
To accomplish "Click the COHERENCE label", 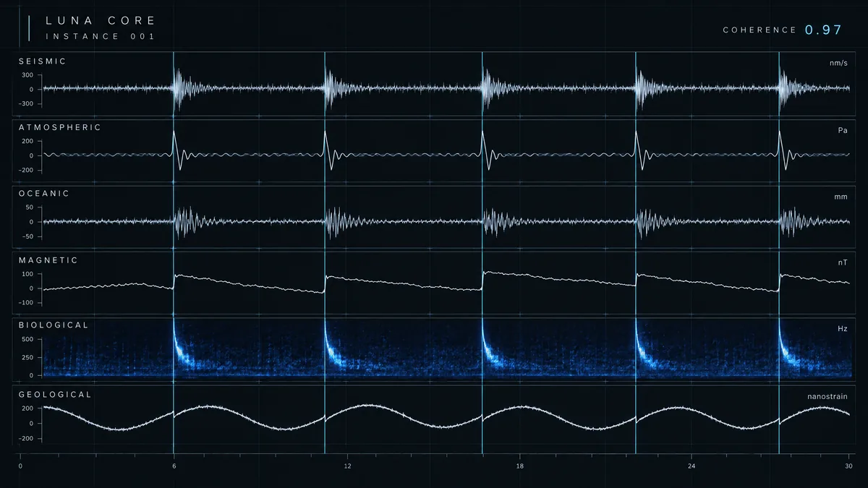I will [x=759, y=30].
